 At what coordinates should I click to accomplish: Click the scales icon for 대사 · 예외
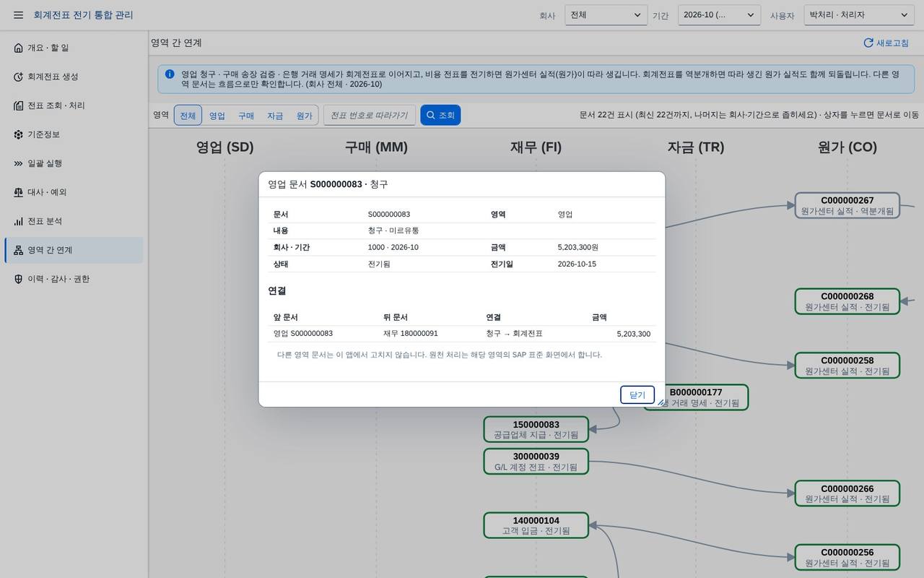[x=18, y=192]
